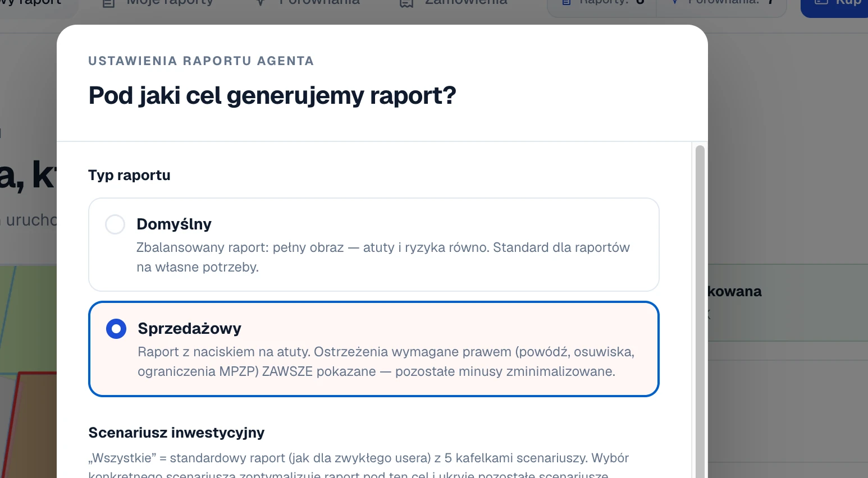Viewport: 868px width, 478px height.
Task: Click the 'Raport z naciskiem na atuty' description
Action: 386,361
